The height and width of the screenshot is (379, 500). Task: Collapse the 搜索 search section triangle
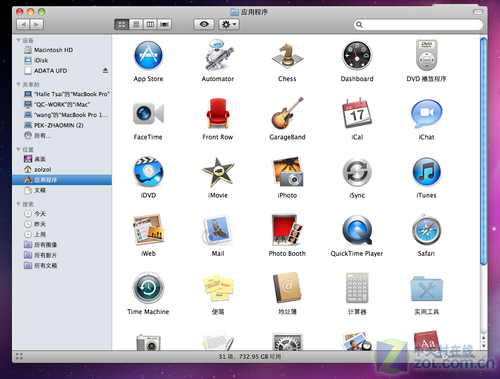pyautogui.click(x=19, y=204)
